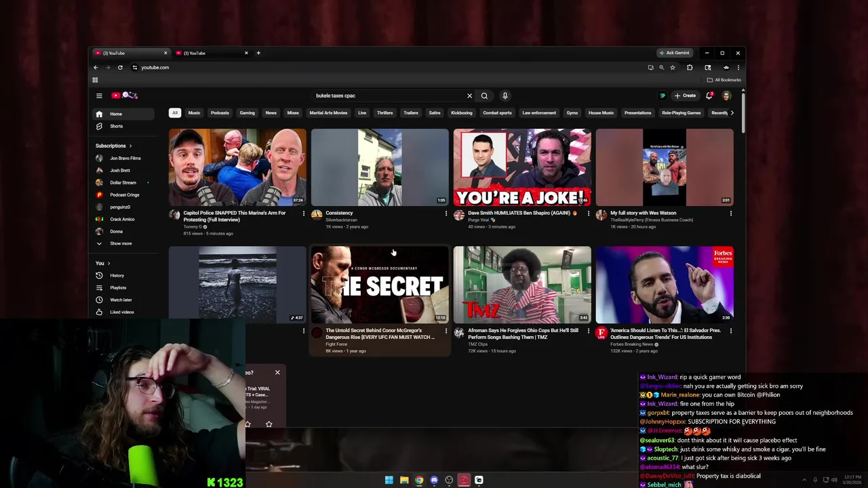Click the YouTube page vertical scrollbar
Viewport: 868px width, 488px height.
tap(743, 113)
